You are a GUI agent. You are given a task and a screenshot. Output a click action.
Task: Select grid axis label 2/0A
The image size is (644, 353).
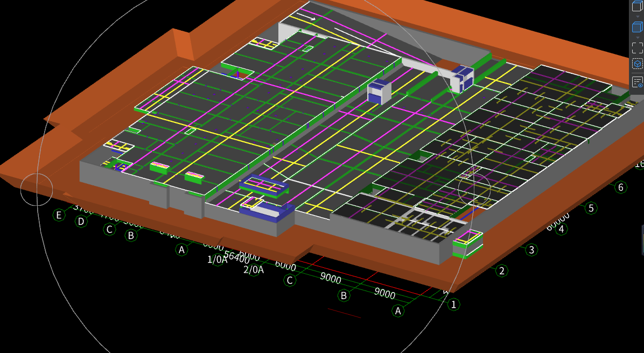(x=254, y=270)
